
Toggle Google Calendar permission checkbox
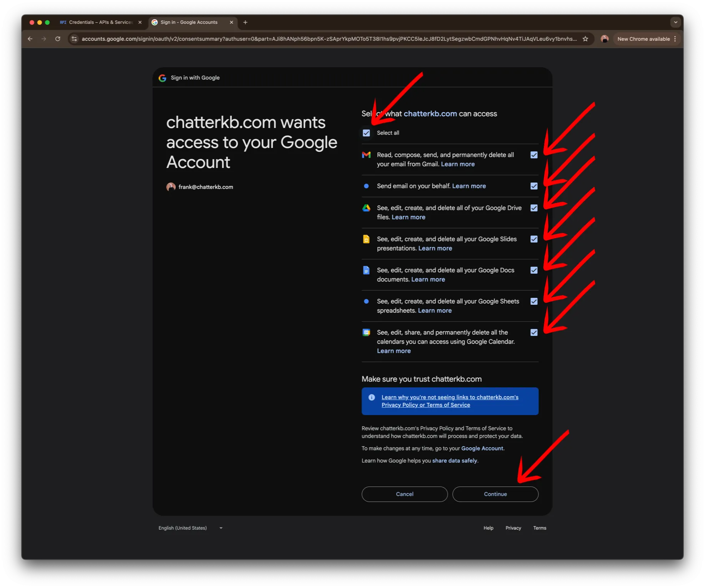coord(534,332)
